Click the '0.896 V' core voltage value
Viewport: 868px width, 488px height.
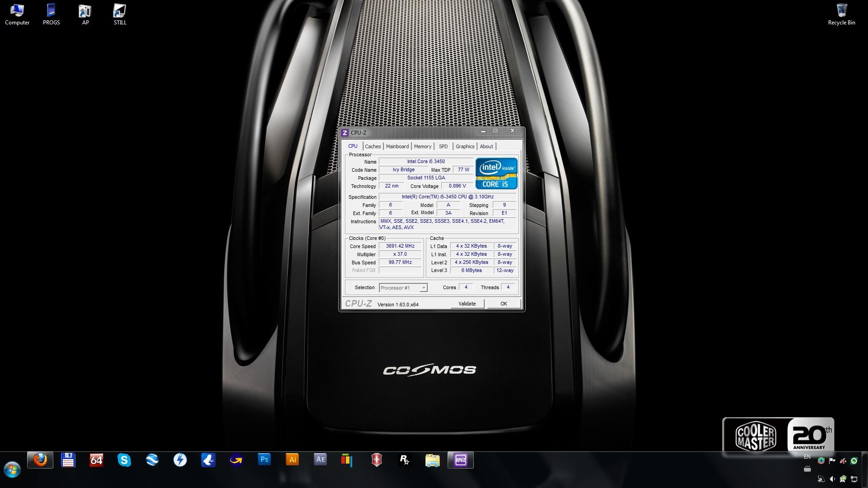457,186
